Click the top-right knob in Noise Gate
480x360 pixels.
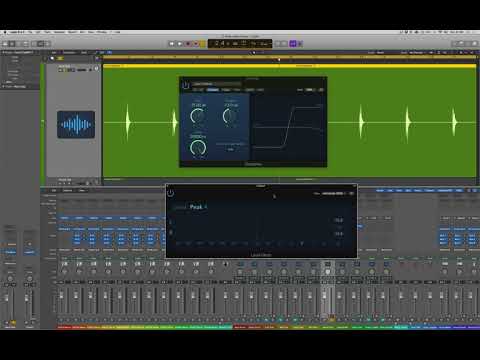point(230,116)
